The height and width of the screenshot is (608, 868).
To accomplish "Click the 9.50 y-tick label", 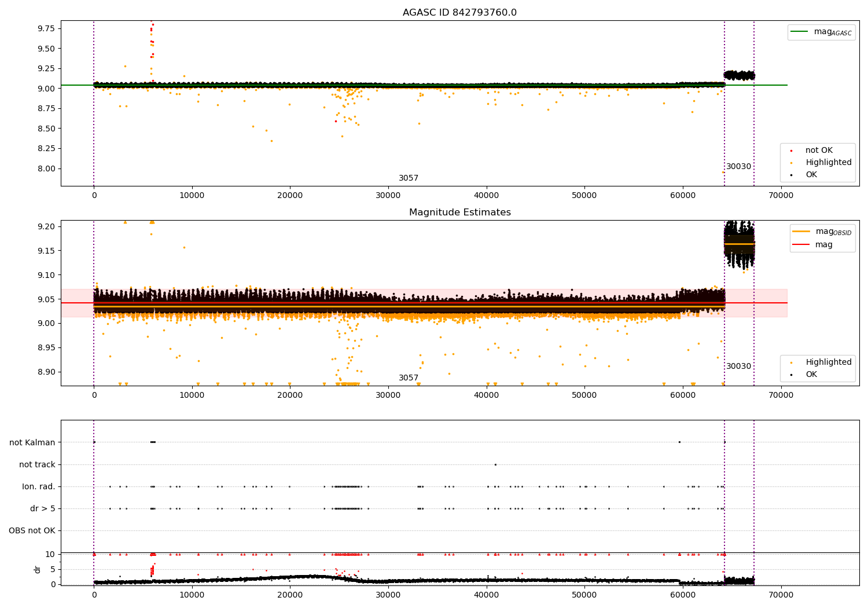I will coord(46,49).
